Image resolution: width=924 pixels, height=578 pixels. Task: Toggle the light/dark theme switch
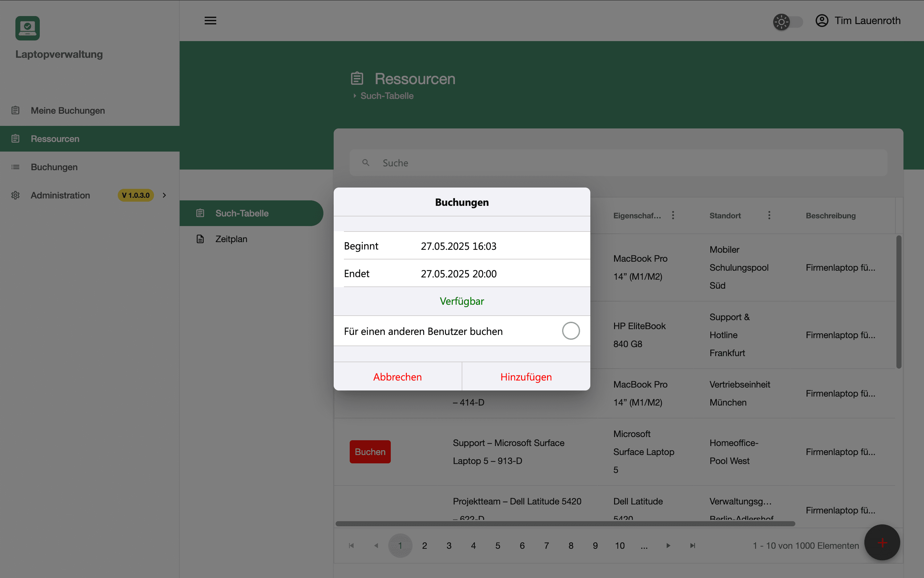788,22
